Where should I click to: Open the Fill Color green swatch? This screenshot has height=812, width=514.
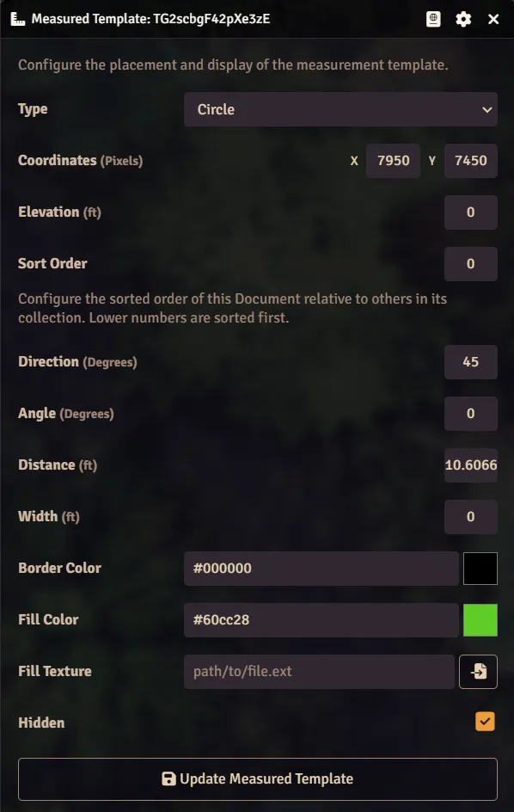(480, 620)
